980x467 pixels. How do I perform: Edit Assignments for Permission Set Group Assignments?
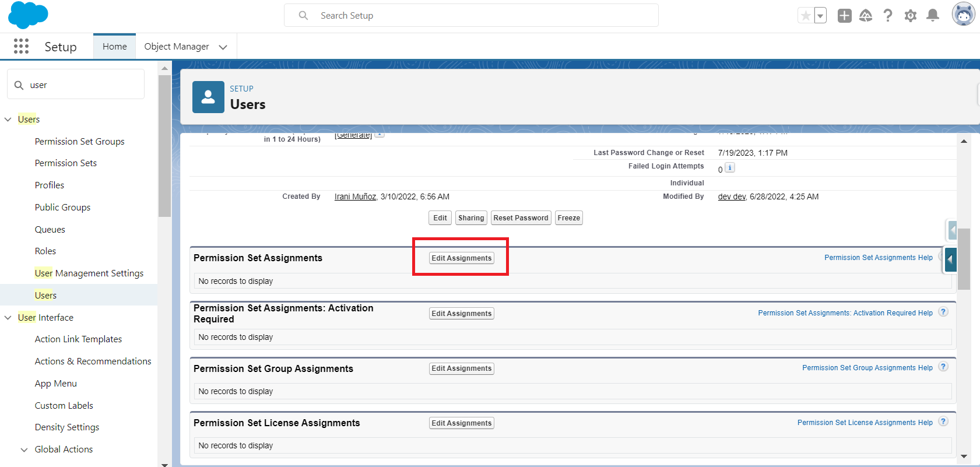point(462,368)
